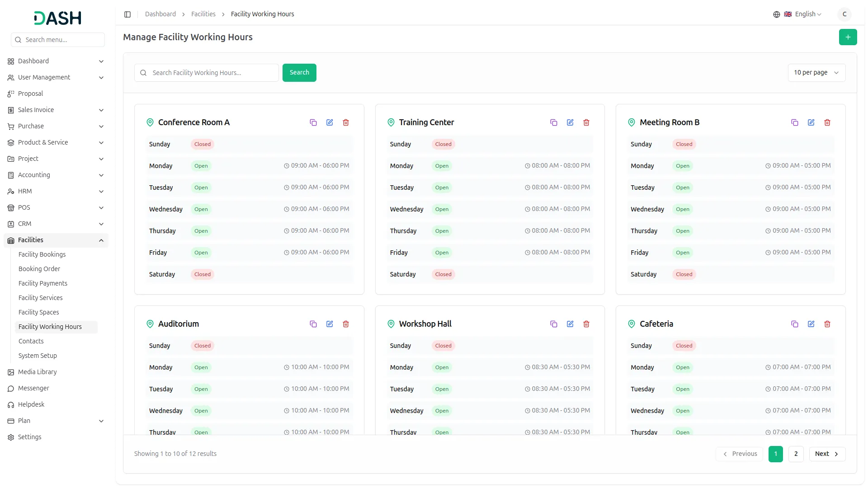Toggle the sidebar panel icon

tap(127, 14)
